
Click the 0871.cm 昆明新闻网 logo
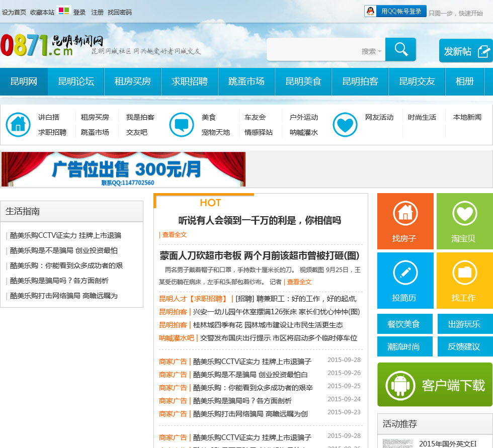52,45
